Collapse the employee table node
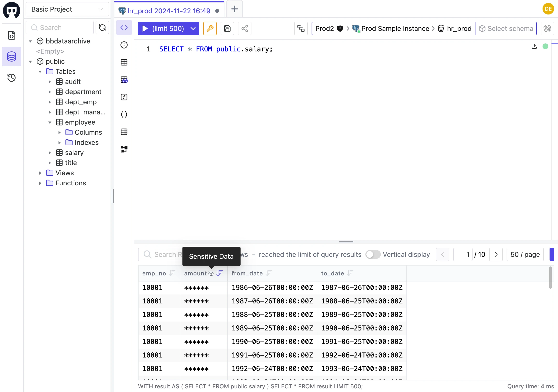The height and width of the screenshot is (392, 558). click(x=50, y=122)
